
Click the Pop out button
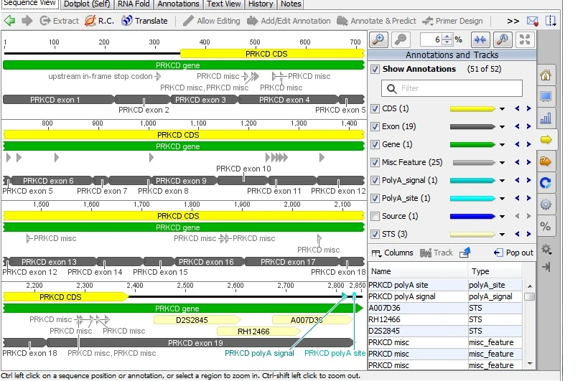513,253
